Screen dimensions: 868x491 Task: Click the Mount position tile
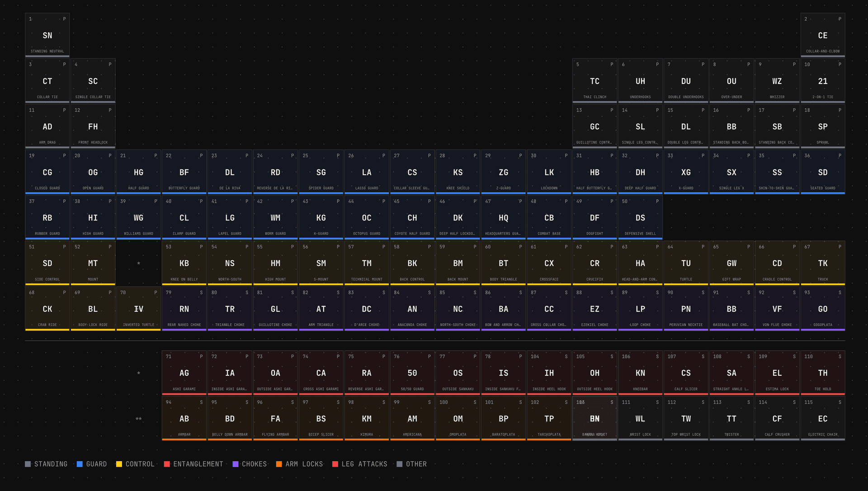[93, 263]
